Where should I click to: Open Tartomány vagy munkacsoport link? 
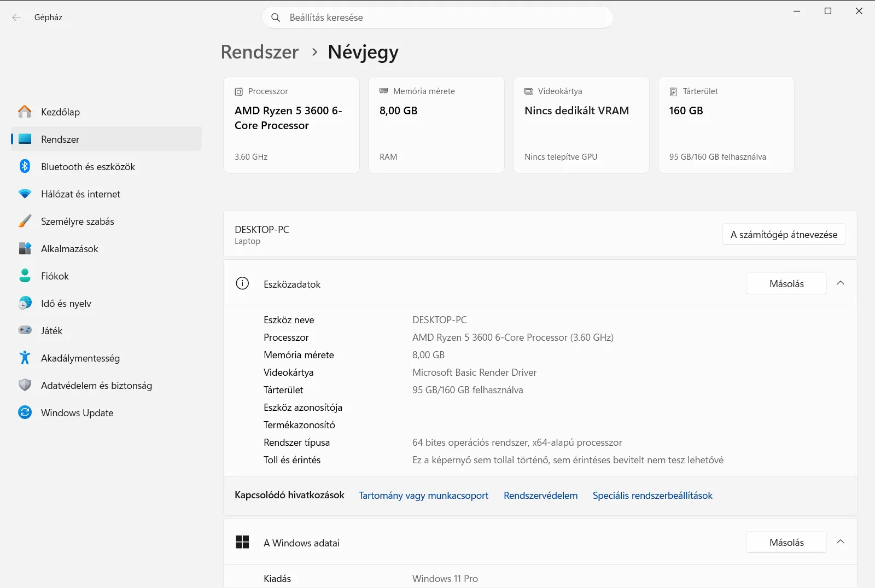[423, 496]
